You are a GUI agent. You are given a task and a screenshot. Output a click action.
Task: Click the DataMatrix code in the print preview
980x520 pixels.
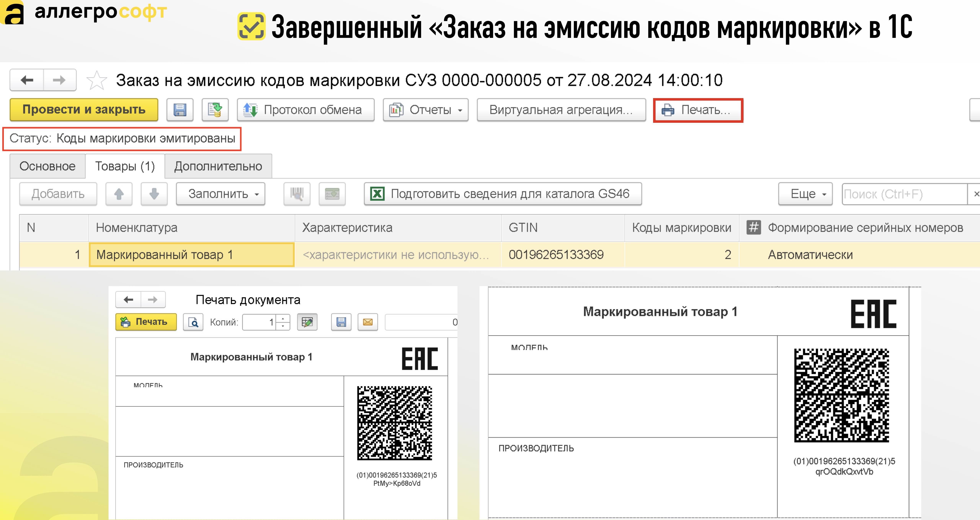click(394, 423)
